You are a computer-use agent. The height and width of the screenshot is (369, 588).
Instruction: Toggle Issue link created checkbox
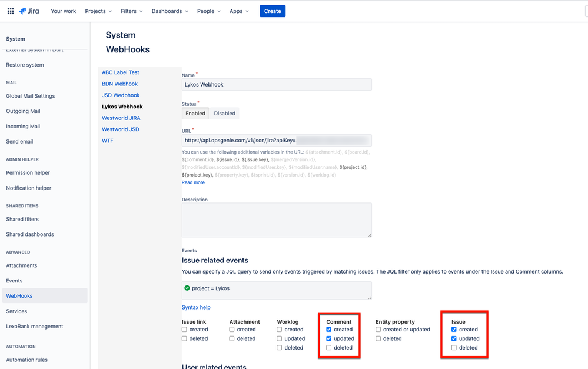184,330
